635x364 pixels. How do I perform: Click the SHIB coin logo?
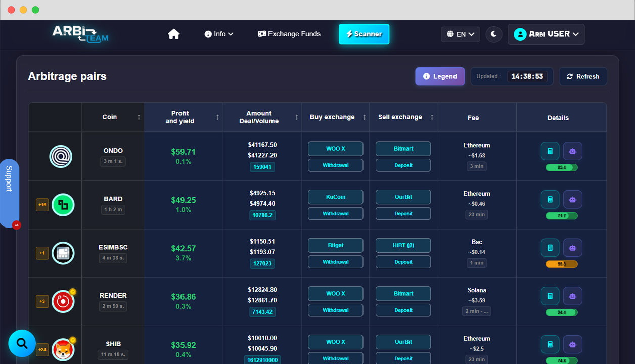(x=63, y=350)
